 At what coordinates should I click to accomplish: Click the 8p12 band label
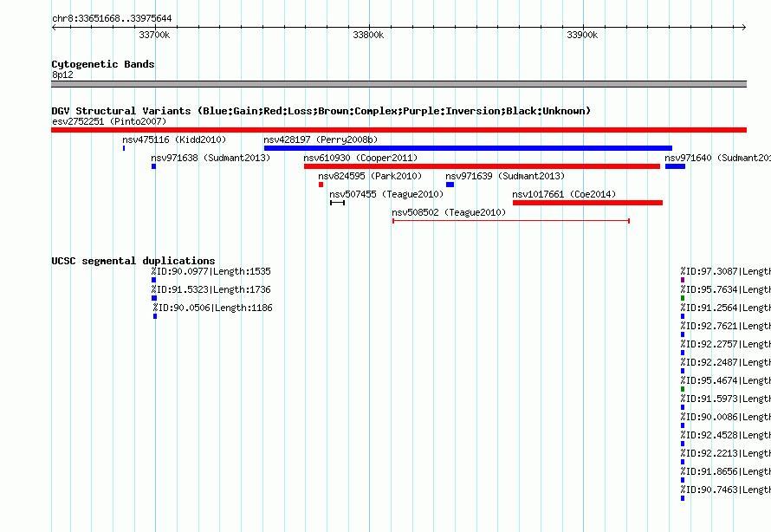pos(62,75)
